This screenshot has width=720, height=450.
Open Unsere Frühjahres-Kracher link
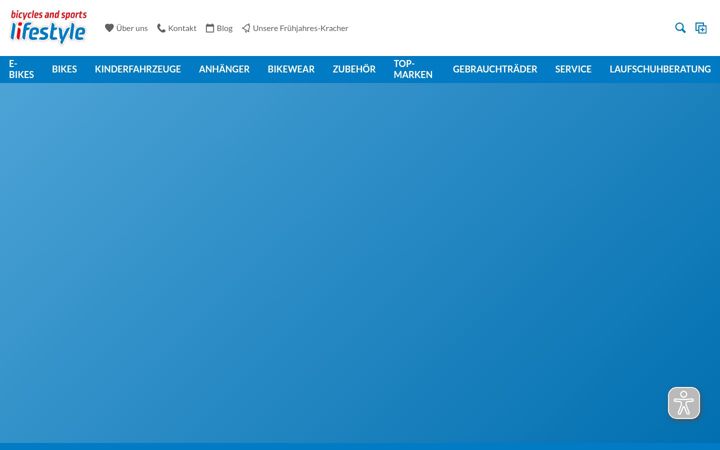[x=300, y=28]
